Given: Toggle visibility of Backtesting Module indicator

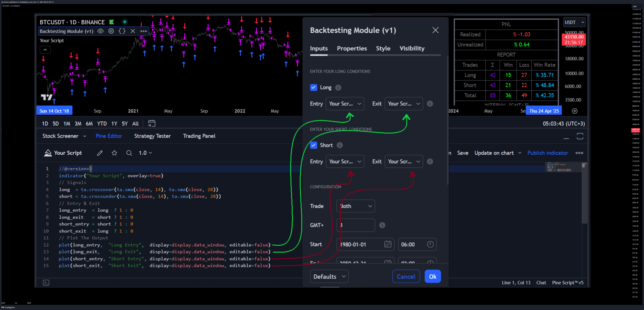Looking at the screenshot, I should pos(101,31).
